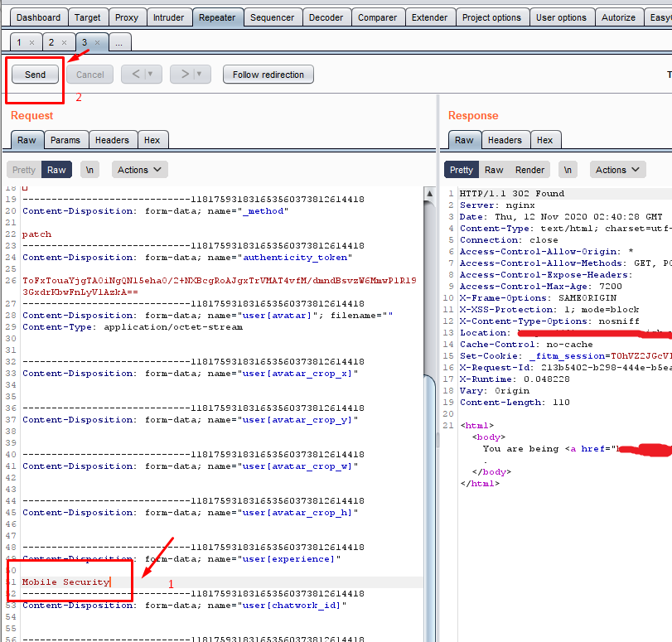This screenshot has height=642, width=672.
Task: Switch to the Target tab
Action: coord(88,17)
